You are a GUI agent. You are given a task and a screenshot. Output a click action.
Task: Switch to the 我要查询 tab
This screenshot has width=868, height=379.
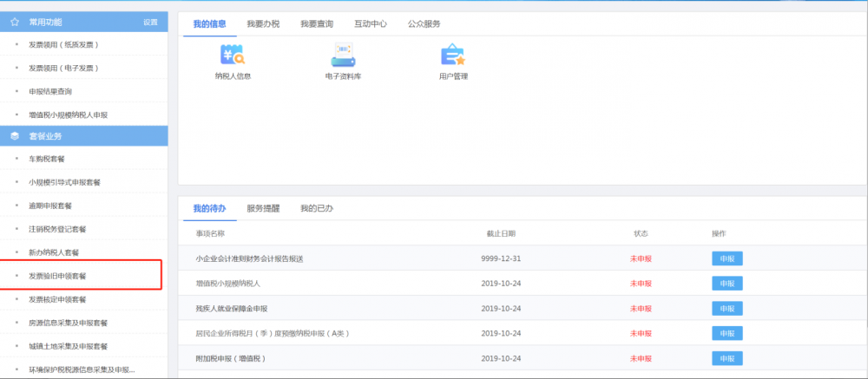317,24
